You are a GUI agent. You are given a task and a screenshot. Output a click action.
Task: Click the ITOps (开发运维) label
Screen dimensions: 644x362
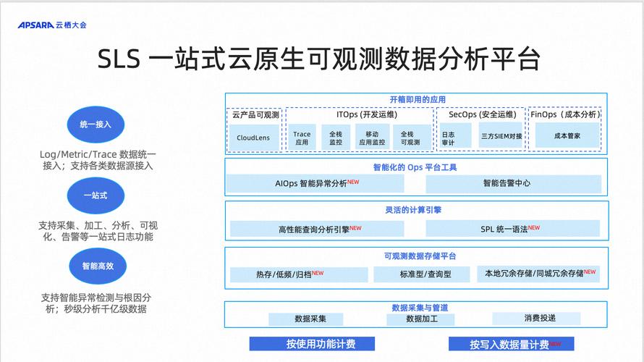[x=367, y=114]
